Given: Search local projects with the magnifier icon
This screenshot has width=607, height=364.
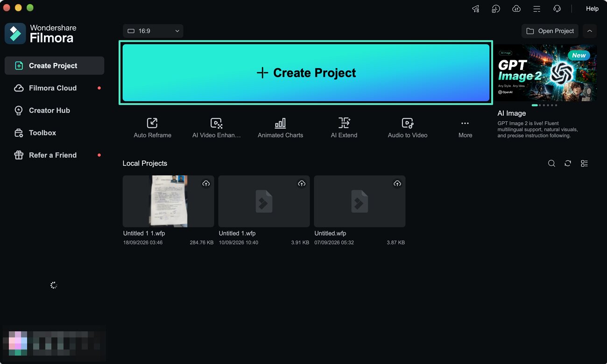Looking at the screenshot, I should [x=551, y=163].
